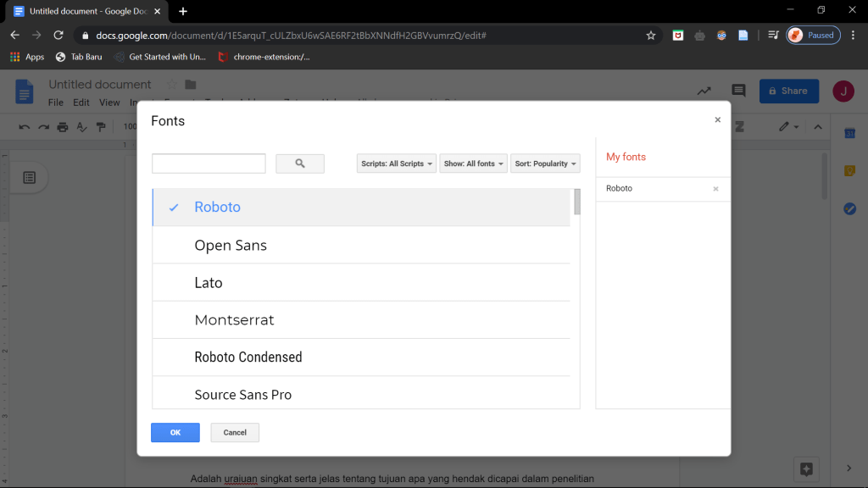Open the document outline icon
Screen dimensions: 868x488
pos(30,177)
